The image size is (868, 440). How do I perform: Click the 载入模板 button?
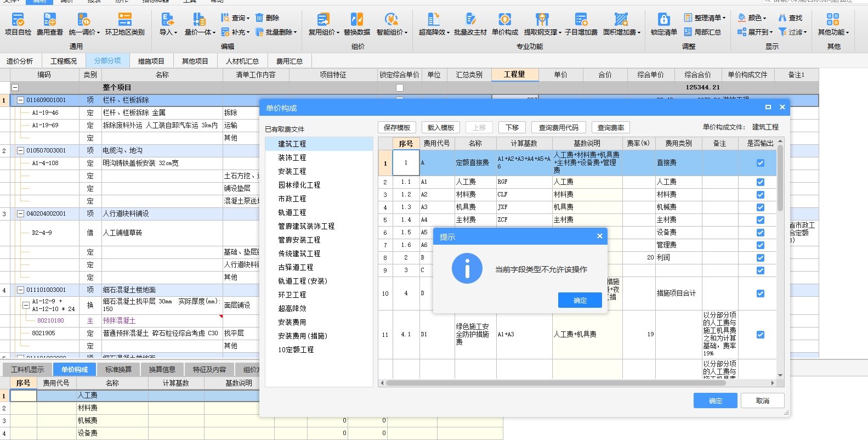coord(441,127)
